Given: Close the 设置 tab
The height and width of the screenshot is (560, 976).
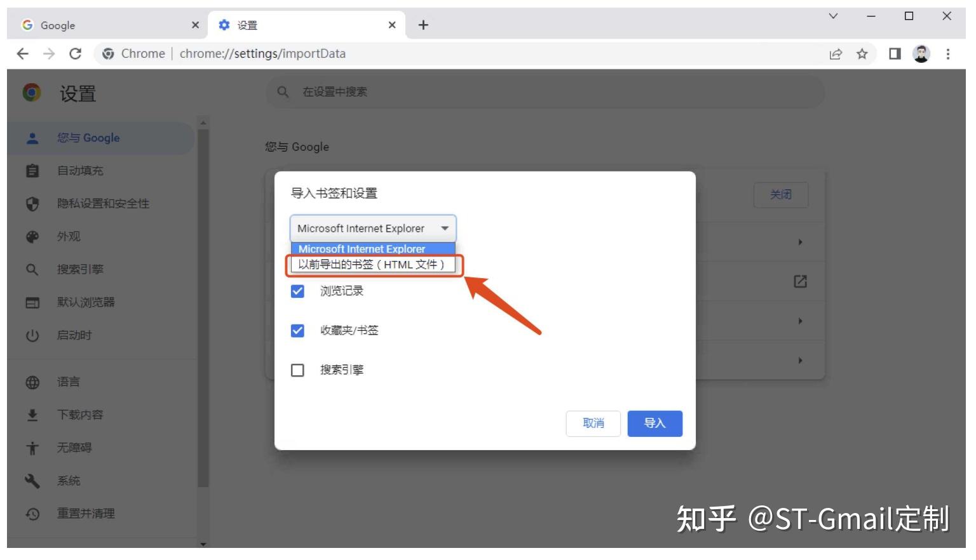Looking at the screenshot, I should [392, 25].
